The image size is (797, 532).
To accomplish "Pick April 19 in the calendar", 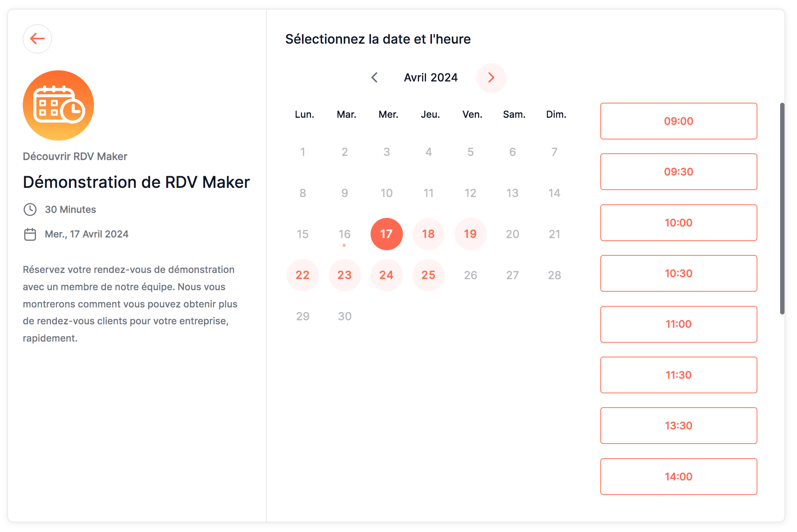I will click(x=470, y=234).
